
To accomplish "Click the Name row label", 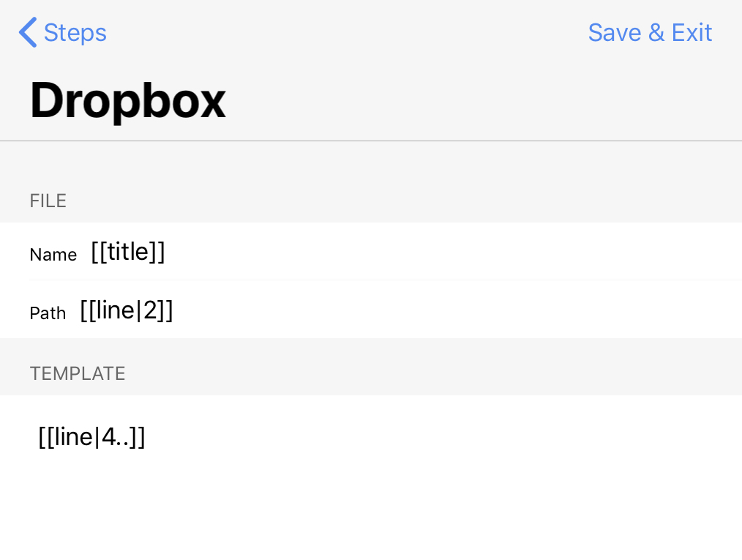I will 53,255.
